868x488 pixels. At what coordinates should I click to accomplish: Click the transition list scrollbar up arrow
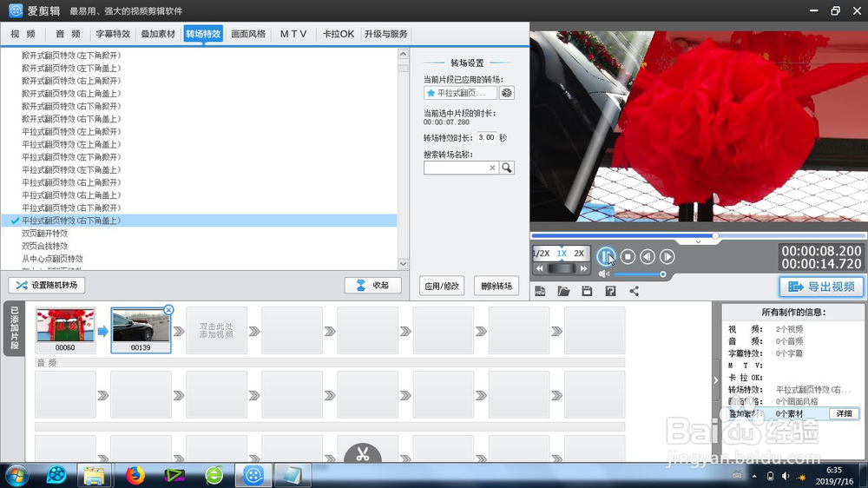403,55
